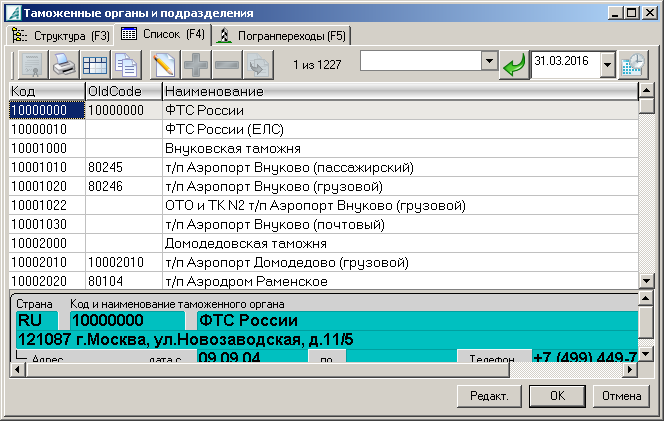Click the plus add record icon
The image size is (664, 421).
click(196, 65)
